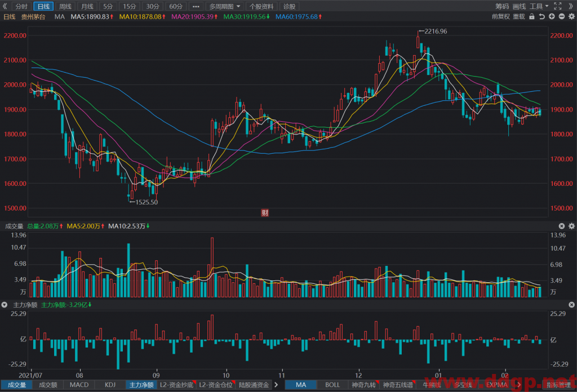Select the MACD indicator tab

coord(79,385)
